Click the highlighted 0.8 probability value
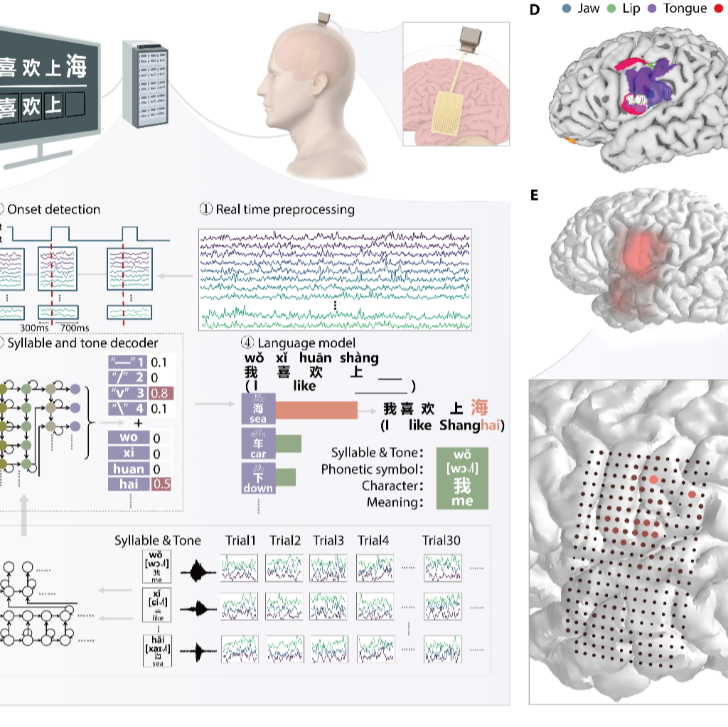 point(161,394)
